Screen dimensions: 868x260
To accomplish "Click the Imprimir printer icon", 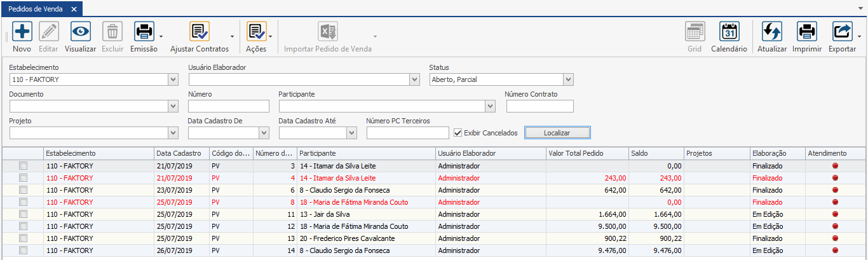I will click(807, 32).
